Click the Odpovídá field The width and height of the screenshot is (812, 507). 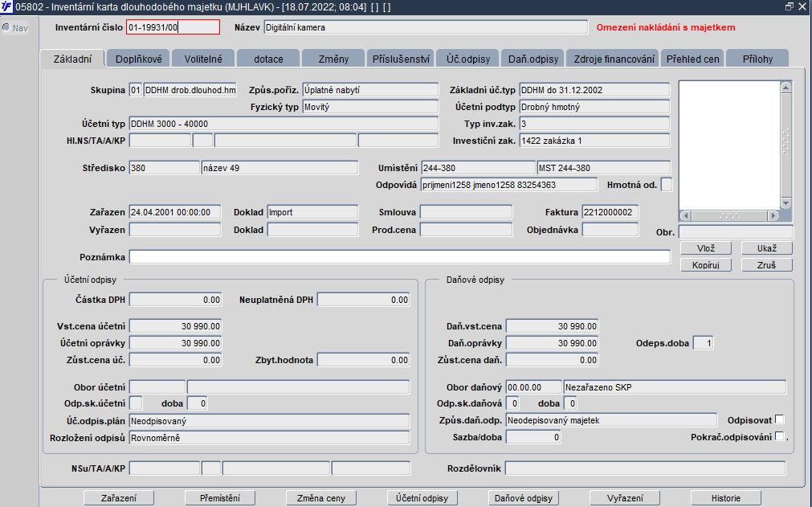(x=509, y=184)
